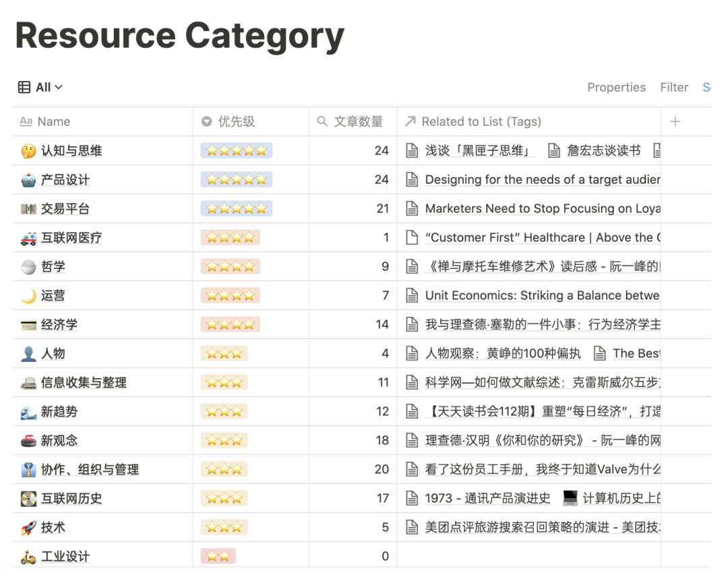The width and height of the screenshot is (728, 581).
Task: Click the moon icon for 运营
Action: (28, 296)
